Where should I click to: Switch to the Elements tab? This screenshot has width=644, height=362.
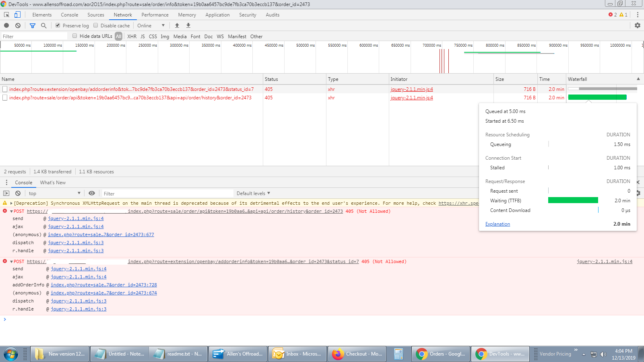42,14
